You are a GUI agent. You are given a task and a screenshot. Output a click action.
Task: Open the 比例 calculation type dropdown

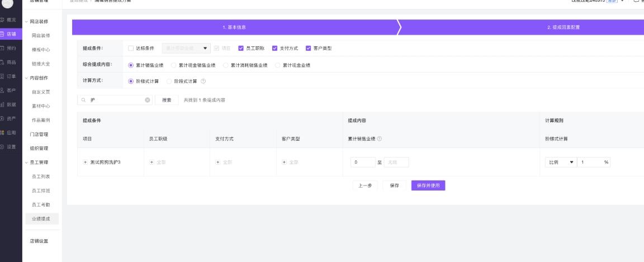[561, 162]
